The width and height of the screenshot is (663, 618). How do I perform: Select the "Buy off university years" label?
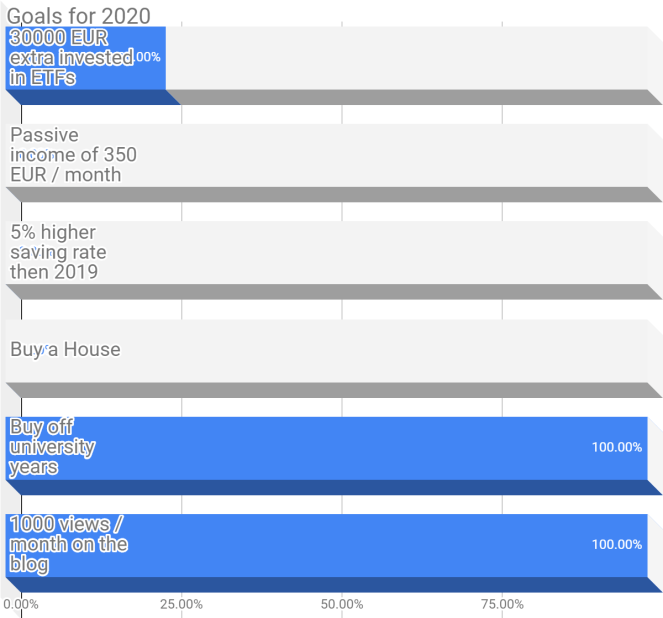click(x=52, y=447)
